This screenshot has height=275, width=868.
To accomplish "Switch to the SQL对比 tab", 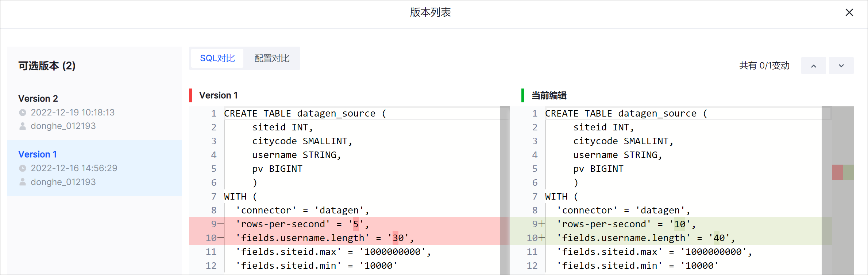I will point(217,58).
